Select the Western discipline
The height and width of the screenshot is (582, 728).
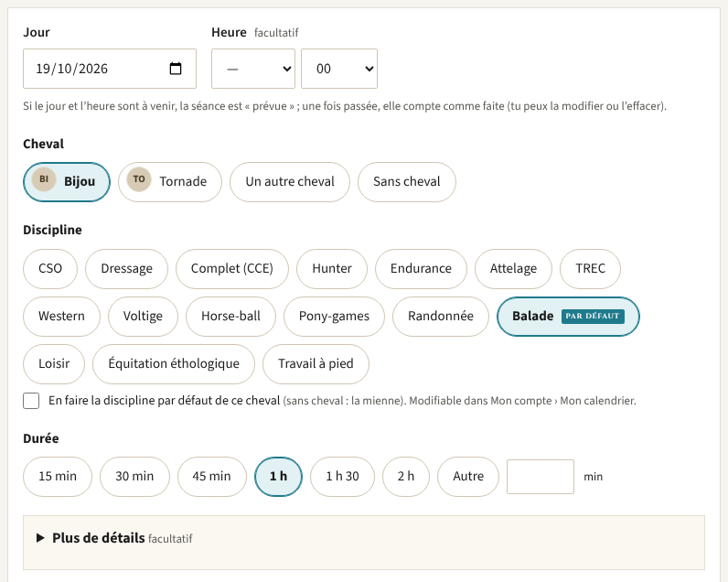(x=61, y=317)
